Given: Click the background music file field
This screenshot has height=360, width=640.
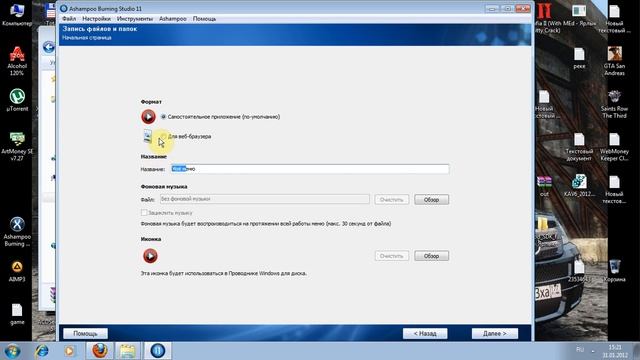Looking at the screenshot, I should [x=264, y=199].
